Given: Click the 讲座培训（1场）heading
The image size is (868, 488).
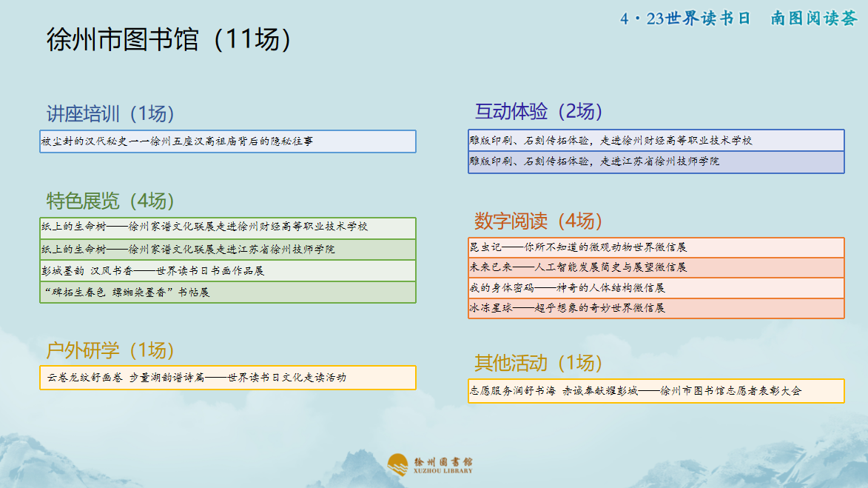Looking at the screenshot, I should 110,113.
